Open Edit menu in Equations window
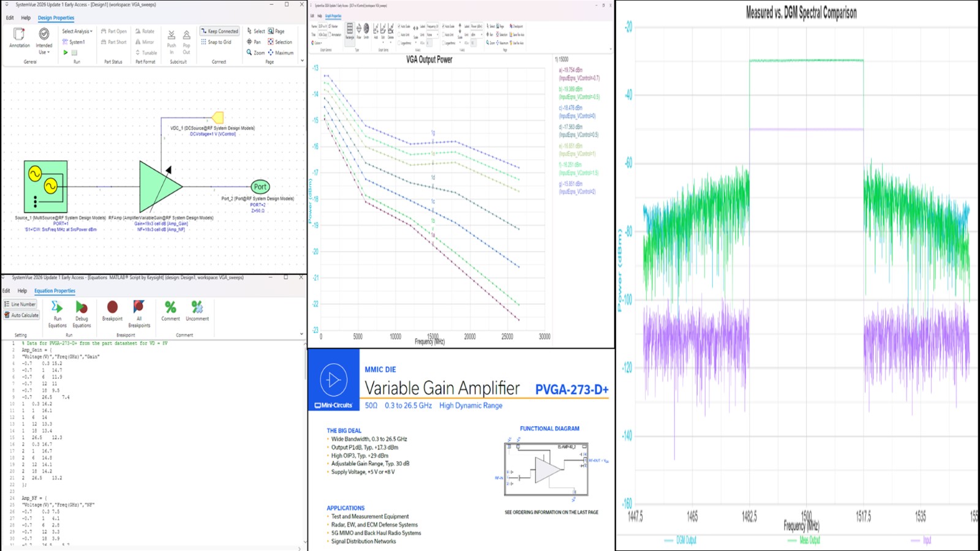Image resolution: width=980 pixels, height=551 pixels. tap(6, 291)
